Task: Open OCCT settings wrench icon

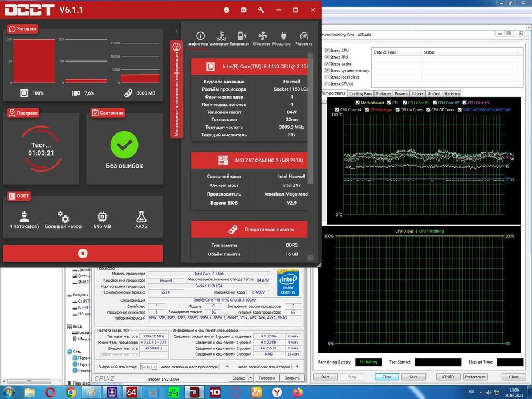Action: (x=261, y=10)
